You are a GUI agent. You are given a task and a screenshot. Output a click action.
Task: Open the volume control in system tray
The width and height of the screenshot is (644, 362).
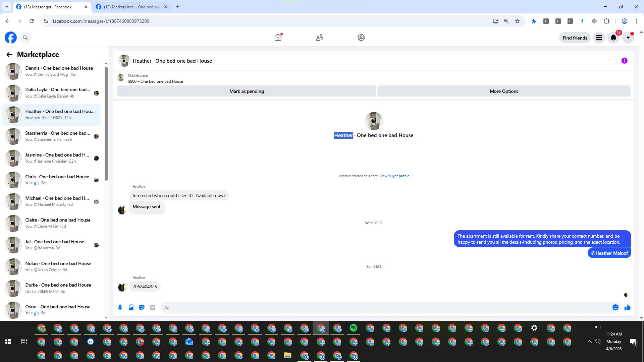(598, 342)
